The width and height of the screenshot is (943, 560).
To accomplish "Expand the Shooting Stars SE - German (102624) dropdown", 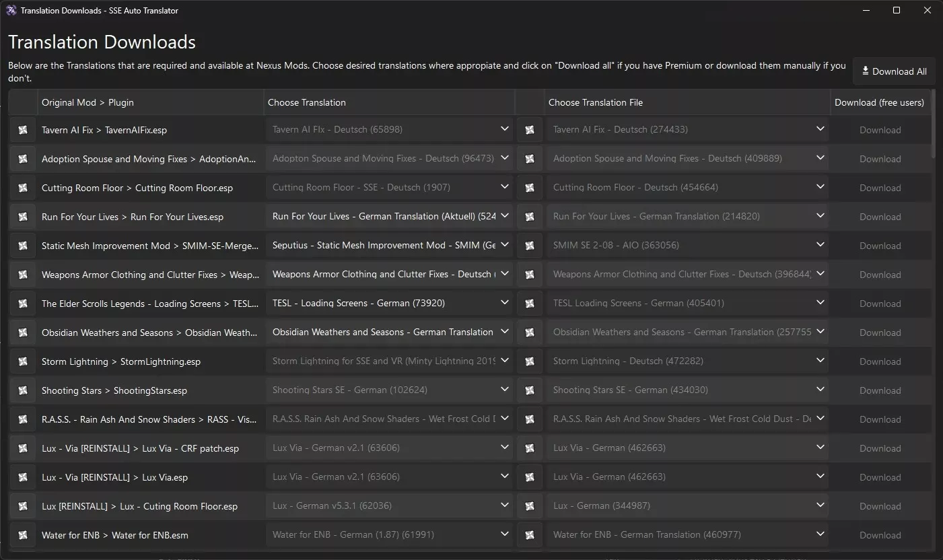I will point(390,390).
